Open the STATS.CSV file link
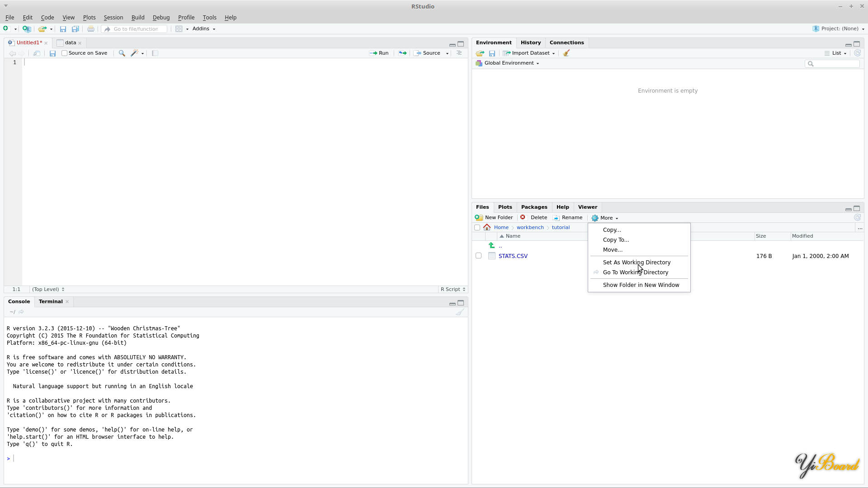Viewport: 868px width, 488px height. (513, 256)
